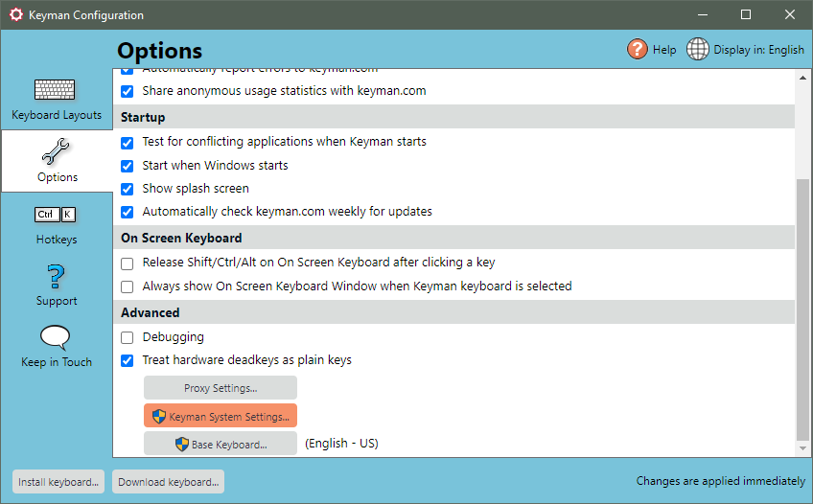Click the vertical scrollbar thumb
This screenshot has height=504, width=813.
802,309
